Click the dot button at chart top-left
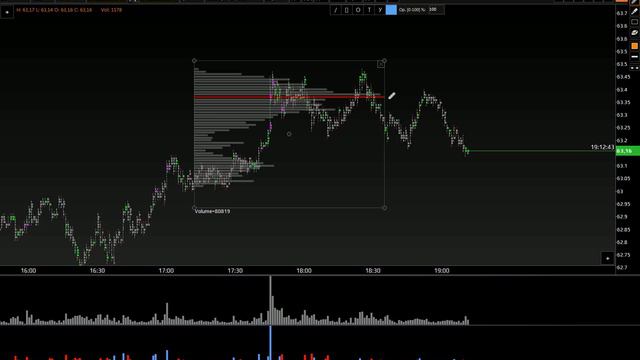The height and width of the screenshot is (360, 640). [7, 12]
